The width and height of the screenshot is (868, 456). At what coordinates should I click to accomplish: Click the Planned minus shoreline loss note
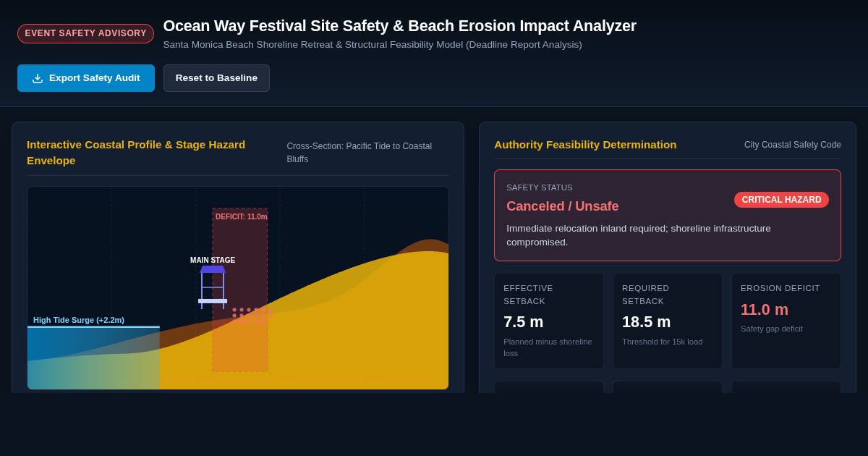(x=548, y=347)
